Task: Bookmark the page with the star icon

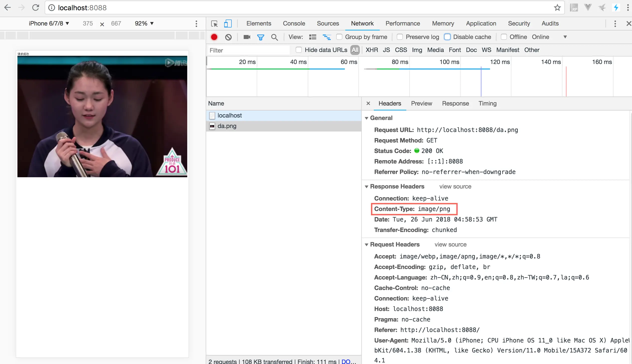Action: pos(557,8)
